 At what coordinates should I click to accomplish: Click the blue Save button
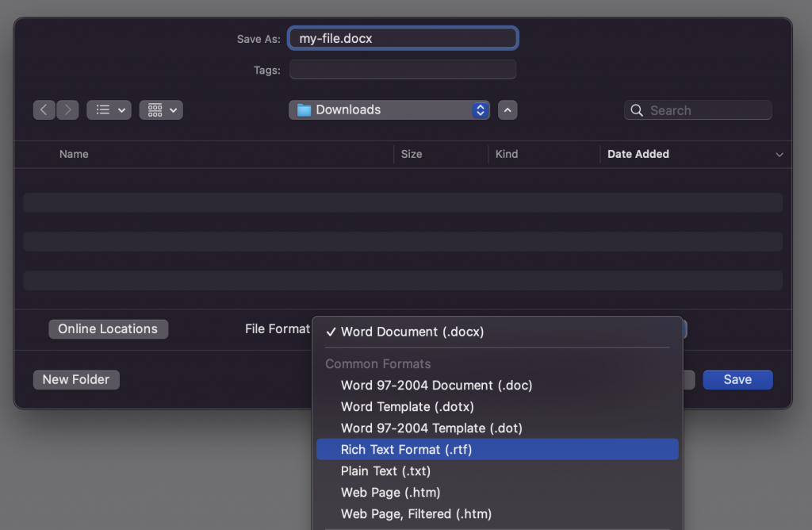click(737, 379)
